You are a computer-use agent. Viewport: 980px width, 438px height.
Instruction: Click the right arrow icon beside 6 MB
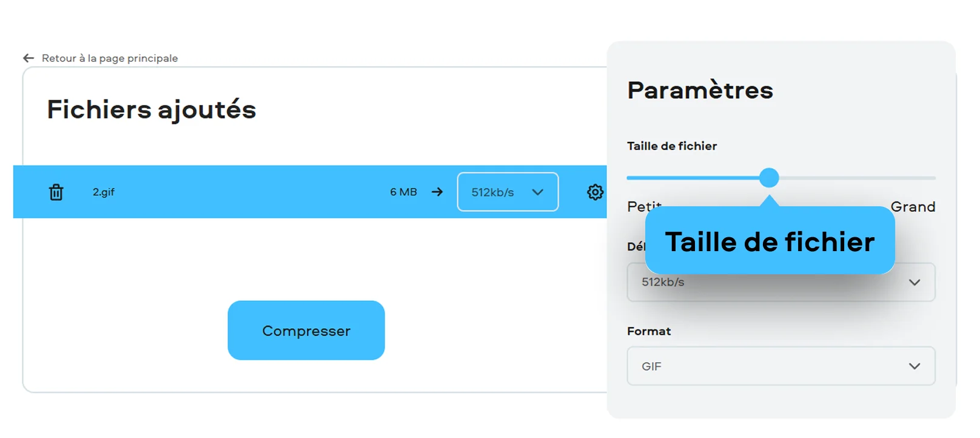tap(437, 192)
